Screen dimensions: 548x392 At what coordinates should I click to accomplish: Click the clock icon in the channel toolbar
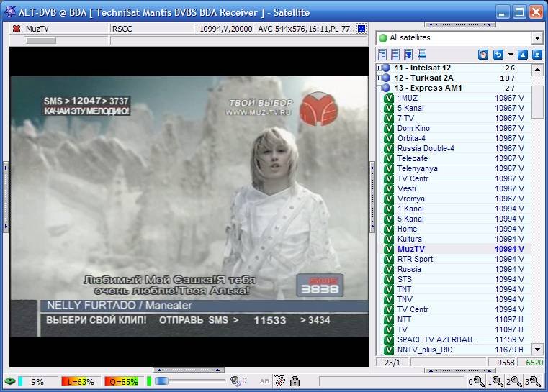click(483, 55)
